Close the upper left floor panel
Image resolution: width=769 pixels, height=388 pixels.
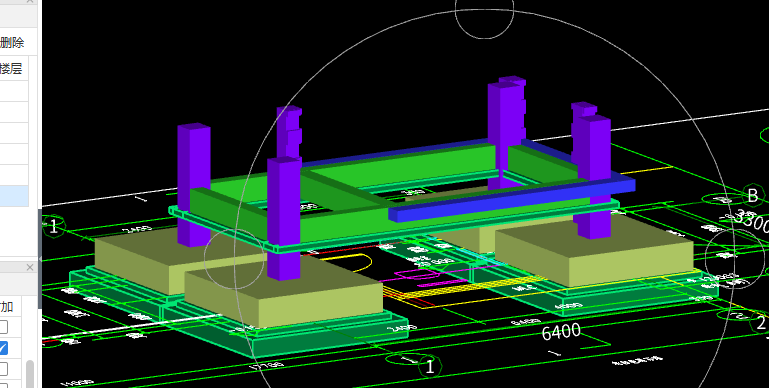pyautogui.click(x=30, y=1)
